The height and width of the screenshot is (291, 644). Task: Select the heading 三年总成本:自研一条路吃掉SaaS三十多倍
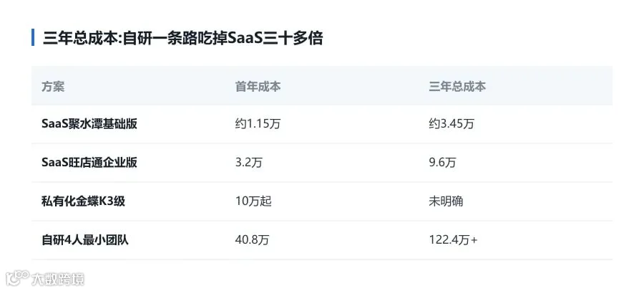[x=182, y=38]
